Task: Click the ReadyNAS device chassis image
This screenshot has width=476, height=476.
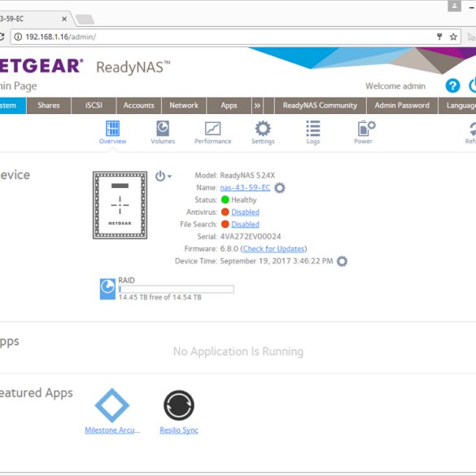Action: (120, 205)
